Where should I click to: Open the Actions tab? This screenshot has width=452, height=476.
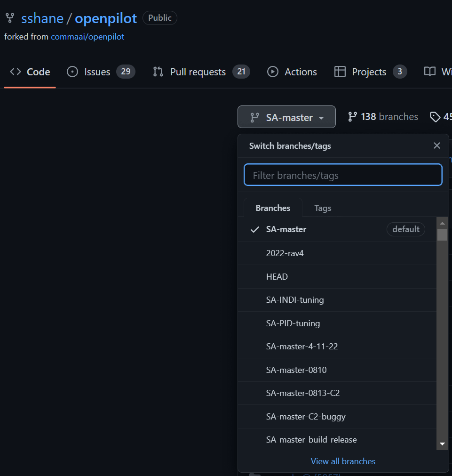(x=292, y=72)
